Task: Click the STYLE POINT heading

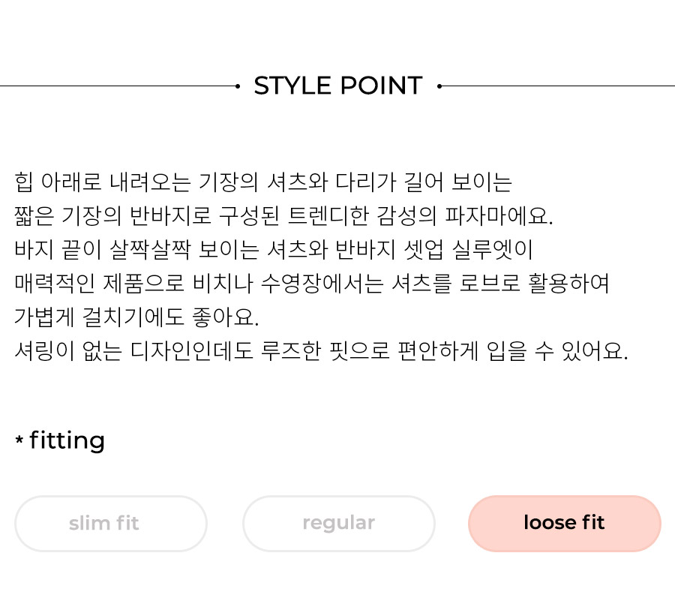Action: tap(338, 86)
